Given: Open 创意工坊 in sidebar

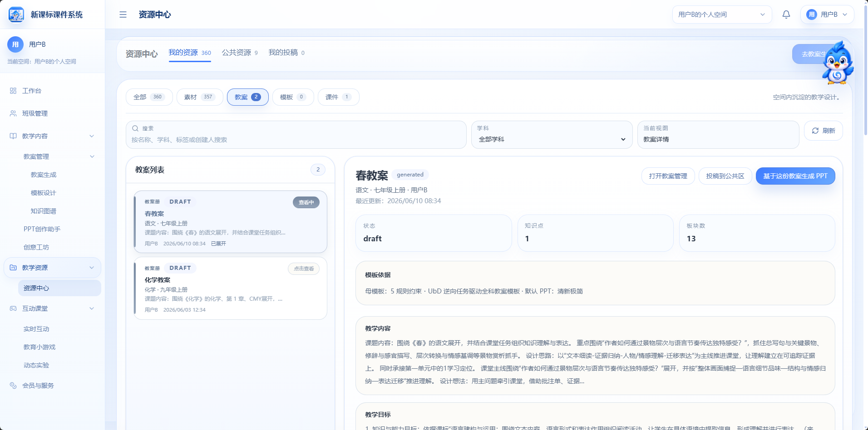Looking at the screenshot, I should point(36,247).
